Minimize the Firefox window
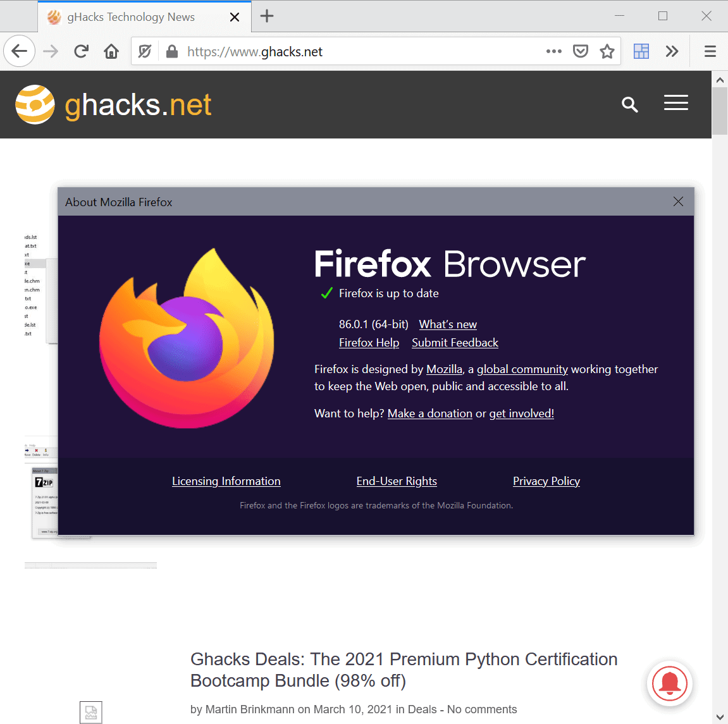 (619, 16)
